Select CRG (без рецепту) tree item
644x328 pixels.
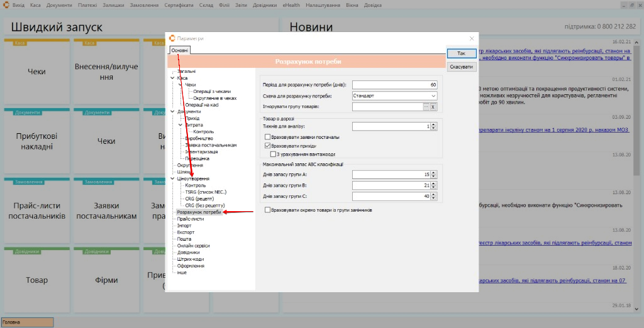pos(205,205)
